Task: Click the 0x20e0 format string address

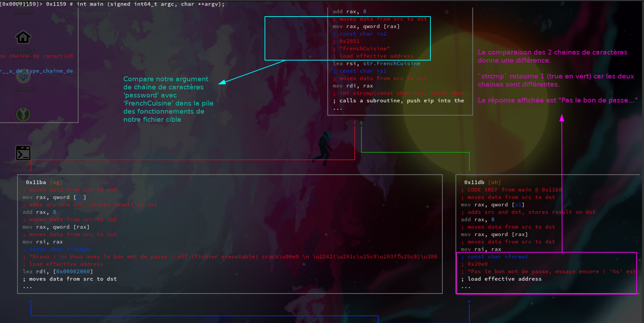Action: (477, 264)
